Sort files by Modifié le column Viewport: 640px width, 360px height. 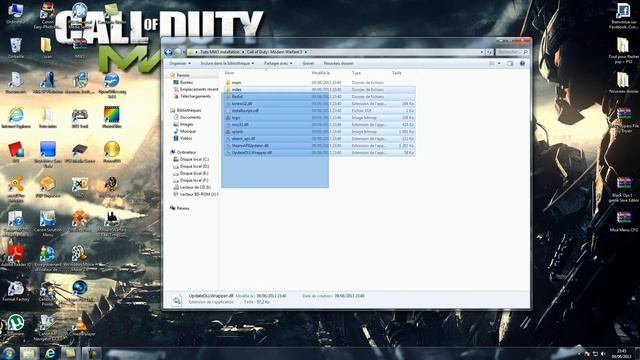click(321, 73)
